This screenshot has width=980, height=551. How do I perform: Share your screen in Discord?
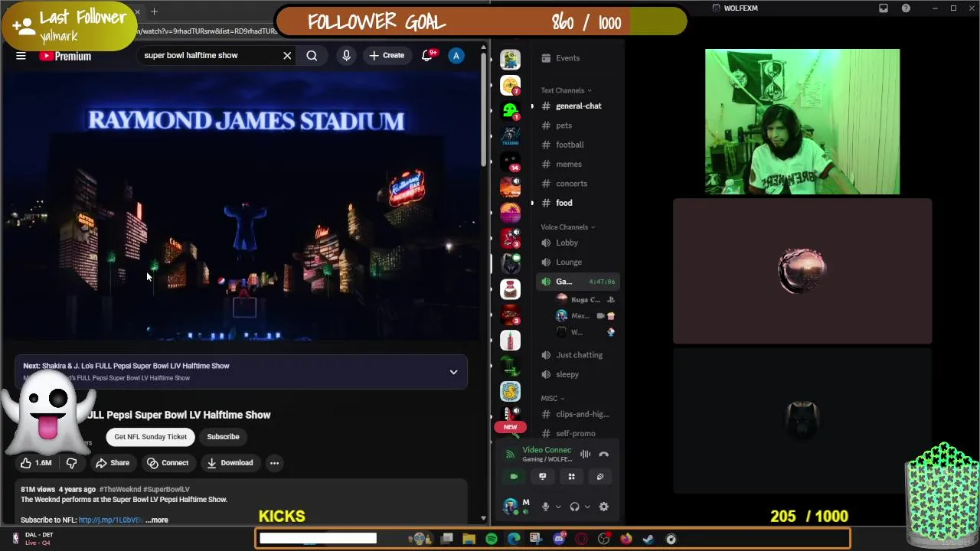point(542,476)
